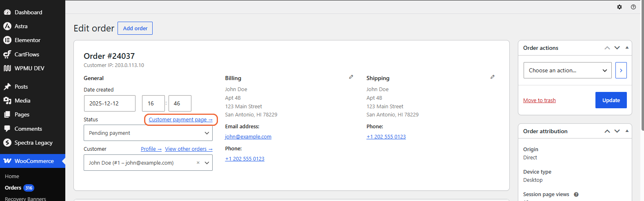Open CartFlows menu item

[33, 54]
